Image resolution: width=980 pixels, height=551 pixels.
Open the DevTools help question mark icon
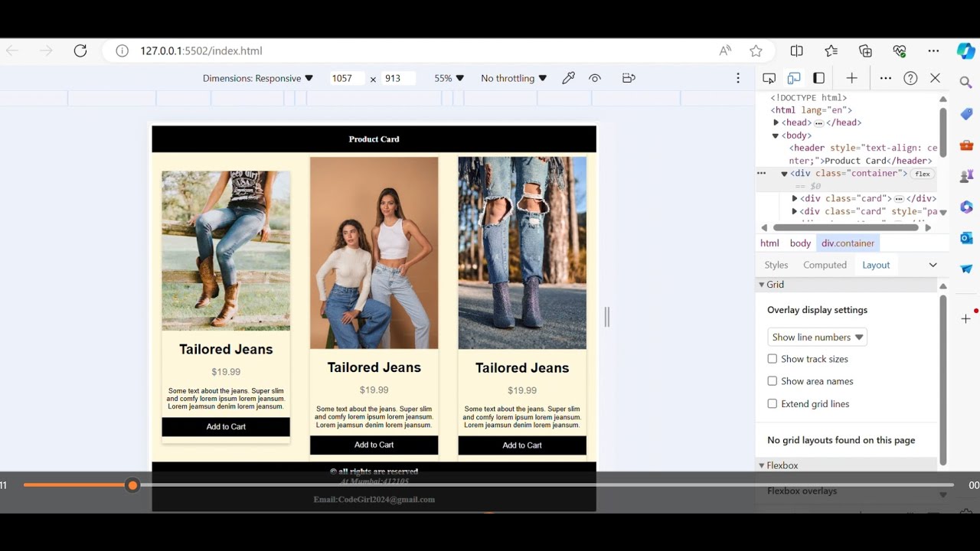[x=910, y=78]
